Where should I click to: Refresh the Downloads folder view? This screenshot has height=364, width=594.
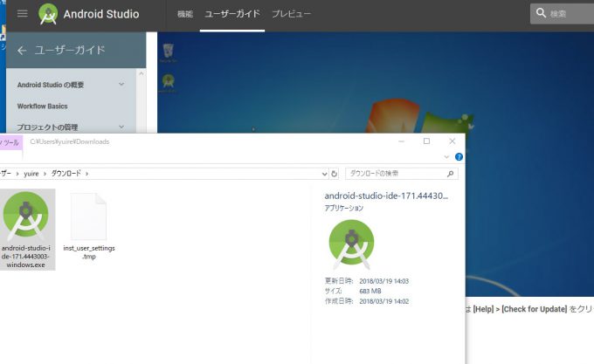click(x=334, y=174)
